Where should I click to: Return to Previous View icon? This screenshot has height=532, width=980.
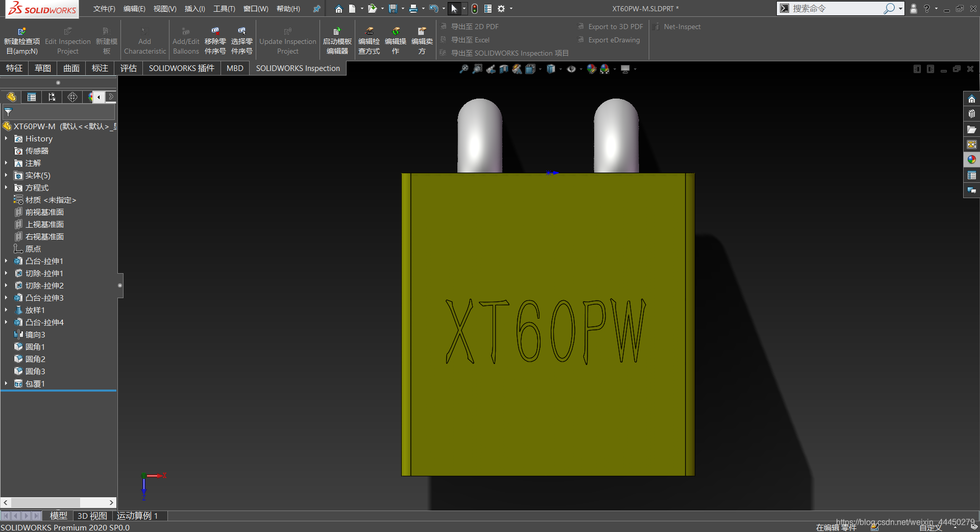[x=491, y=69]
